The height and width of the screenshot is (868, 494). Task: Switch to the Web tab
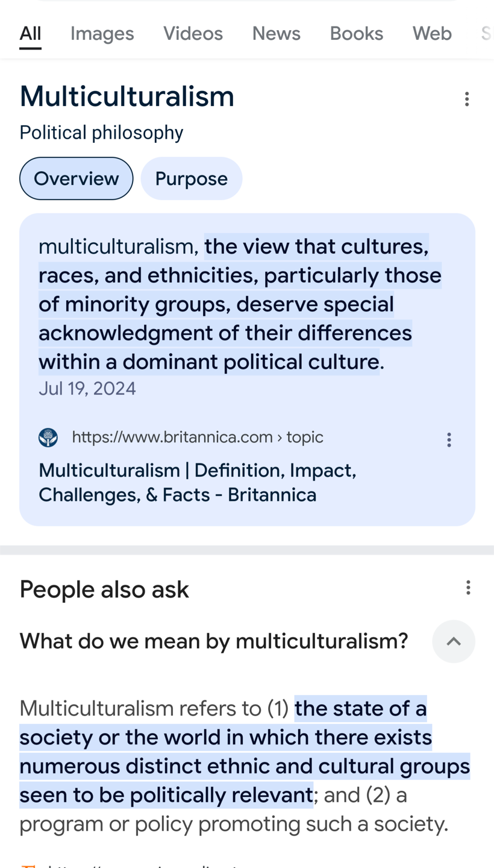[x=432, y=33]
